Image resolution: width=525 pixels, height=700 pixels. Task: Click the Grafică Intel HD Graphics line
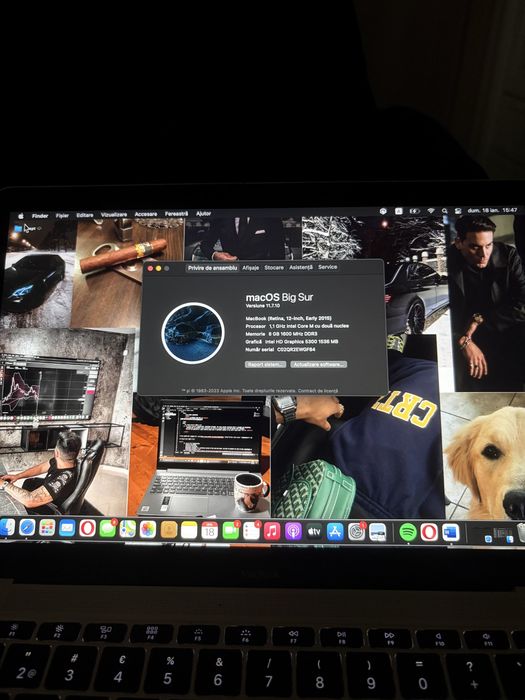[292, 342]
